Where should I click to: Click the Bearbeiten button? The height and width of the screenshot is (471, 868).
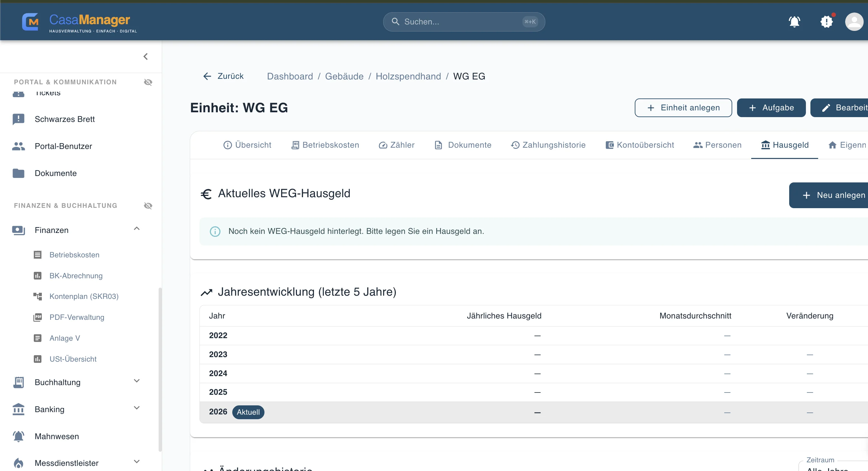pyautogui.click(x=839, y=108)
